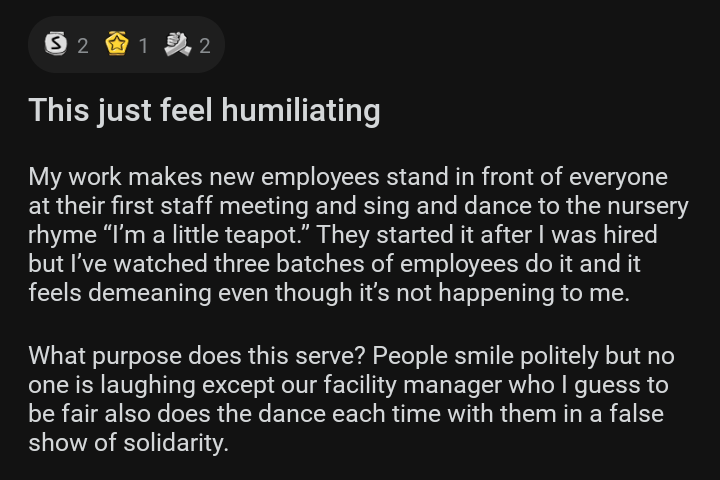Select the count beside the silver award
Image resolution: width=720 pixels, height=480 pixels.
(x=83, y=46)
